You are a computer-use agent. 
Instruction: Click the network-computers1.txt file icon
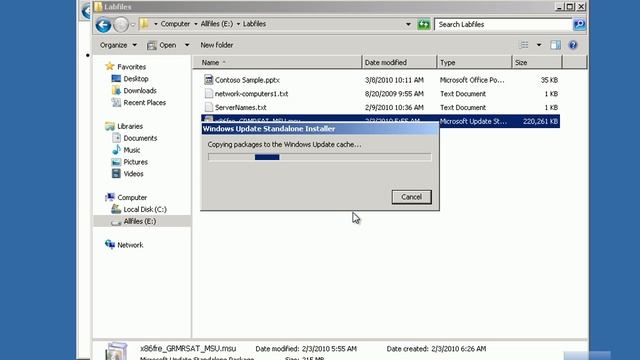click(x=209, y=93)
